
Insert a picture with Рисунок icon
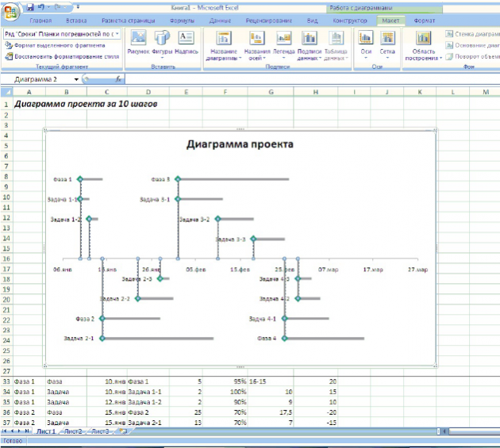(138, 42)
